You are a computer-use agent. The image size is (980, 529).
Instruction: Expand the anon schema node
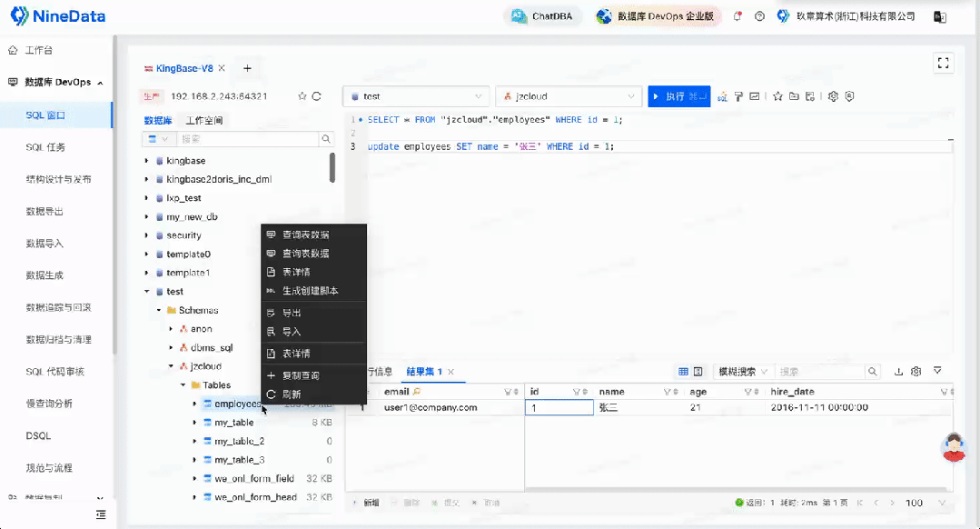[171, 329]
